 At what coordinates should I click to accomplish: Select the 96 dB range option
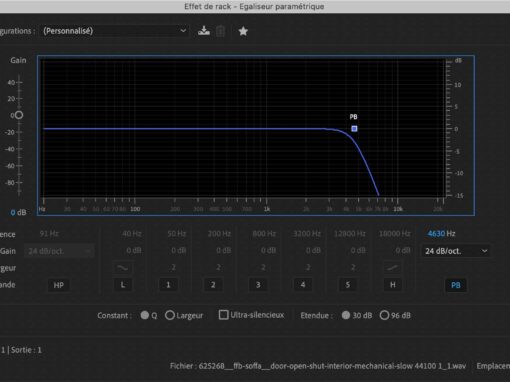[x=384, y=315]
